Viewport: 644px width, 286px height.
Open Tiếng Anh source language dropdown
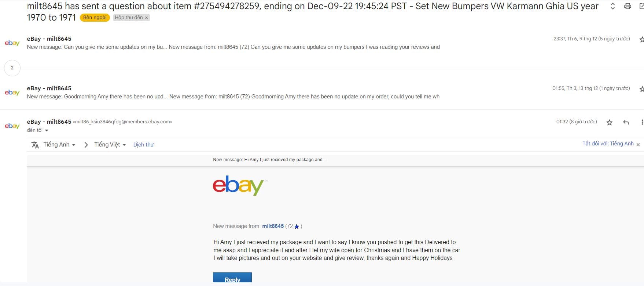(x=59, y=145)
